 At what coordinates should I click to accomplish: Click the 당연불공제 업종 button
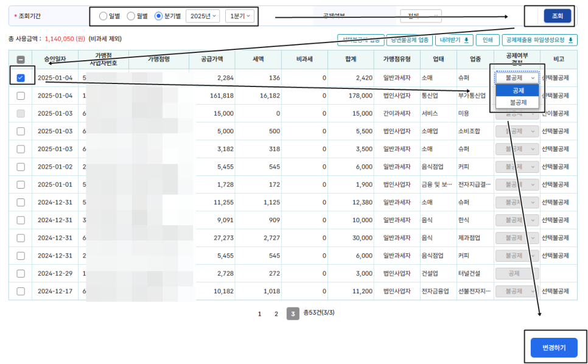pyautogui.click(x=410, y=40)
